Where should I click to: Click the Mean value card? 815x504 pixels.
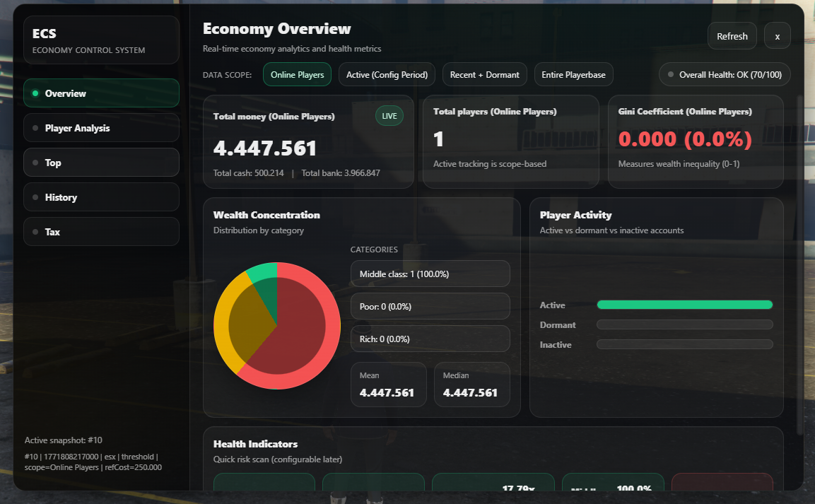[389, 385]
